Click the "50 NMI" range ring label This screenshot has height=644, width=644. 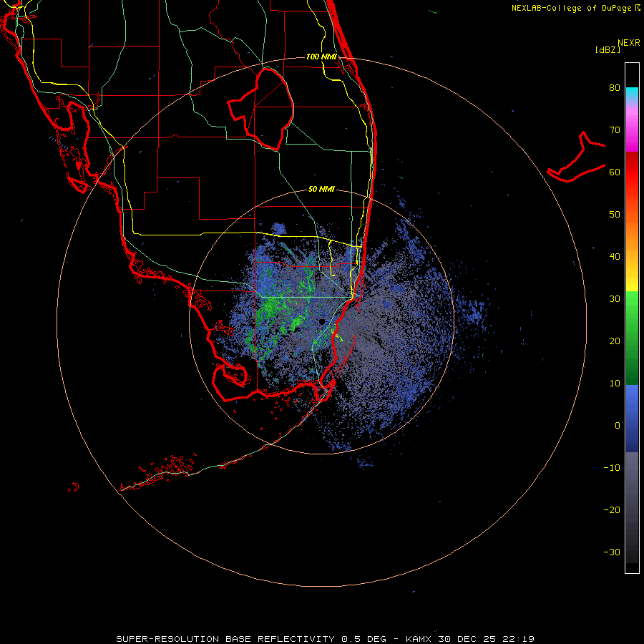tap(321, 190)
